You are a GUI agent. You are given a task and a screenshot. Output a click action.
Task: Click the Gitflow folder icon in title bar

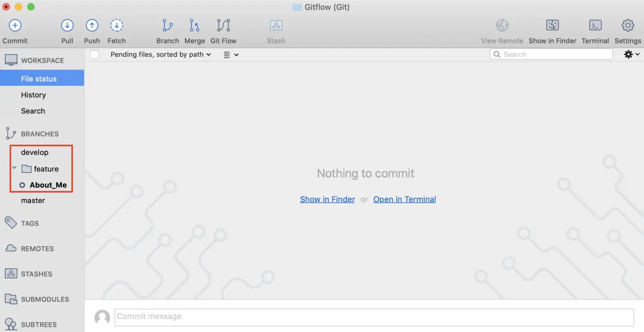click(x=297, y=7)
